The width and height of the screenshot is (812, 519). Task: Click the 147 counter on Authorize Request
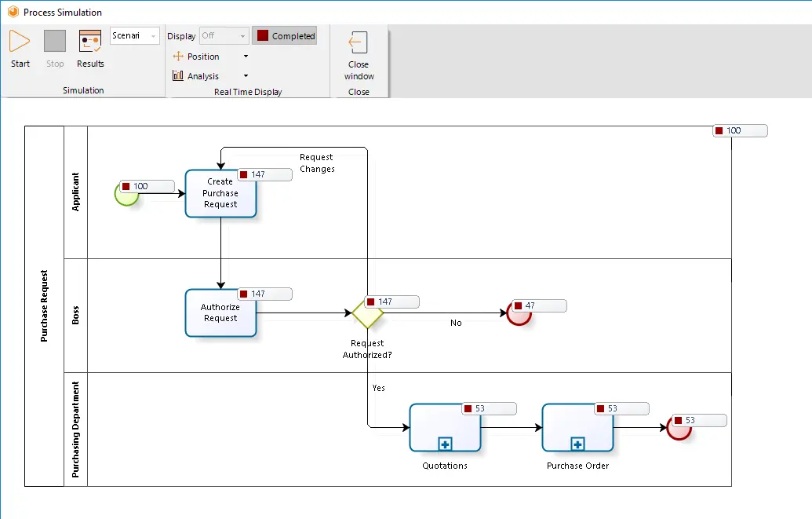[264, 294]
